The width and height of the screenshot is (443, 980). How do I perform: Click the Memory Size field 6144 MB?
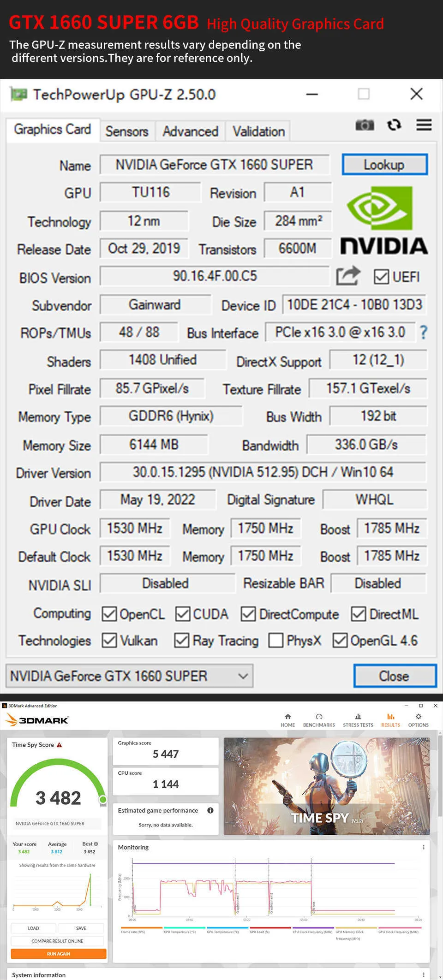pos(154,445)
